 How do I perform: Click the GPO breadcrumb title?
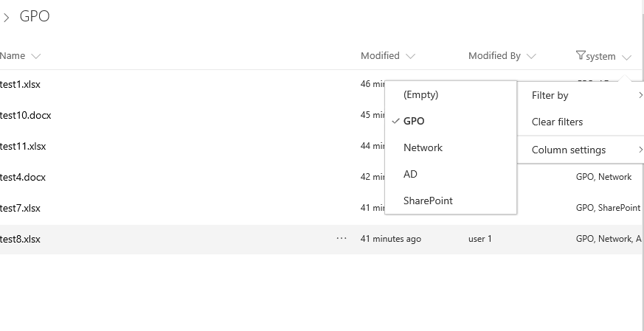[x=35, y=16]
